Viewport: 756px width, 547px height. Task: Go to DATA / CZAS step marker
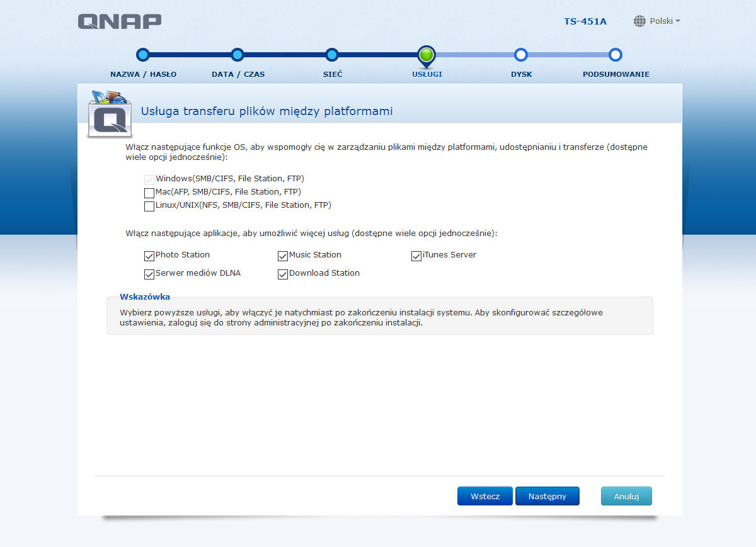point(238,55)
